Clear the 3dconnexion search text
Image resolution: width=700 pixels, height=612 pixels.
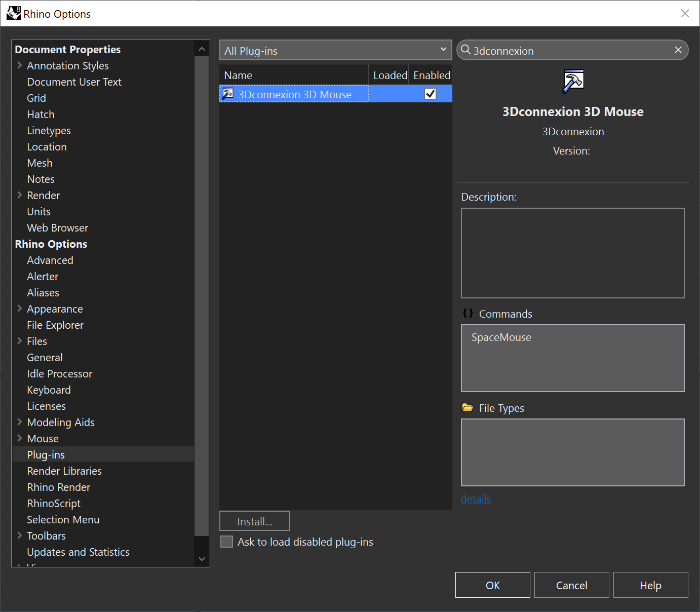[678, 50]
